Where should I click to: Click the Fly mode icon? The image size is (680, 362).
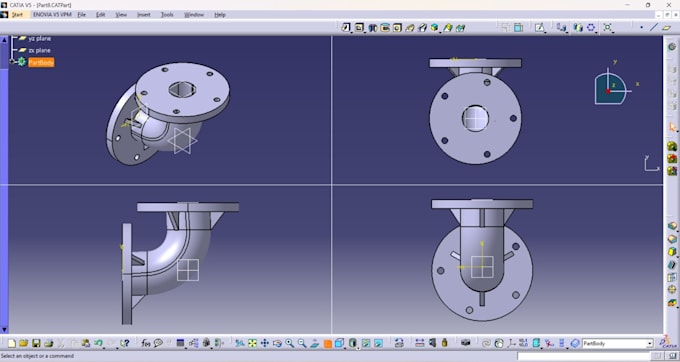point(240,343)
